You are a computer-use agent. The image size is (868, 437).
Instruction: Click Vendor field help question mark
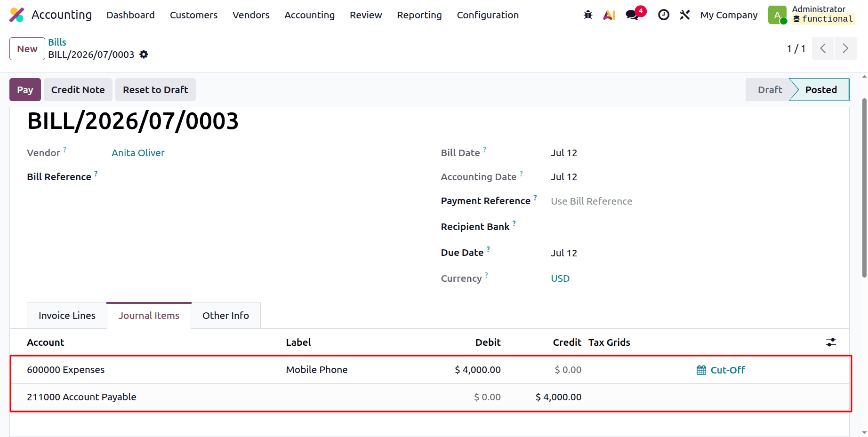click(65, 150)
